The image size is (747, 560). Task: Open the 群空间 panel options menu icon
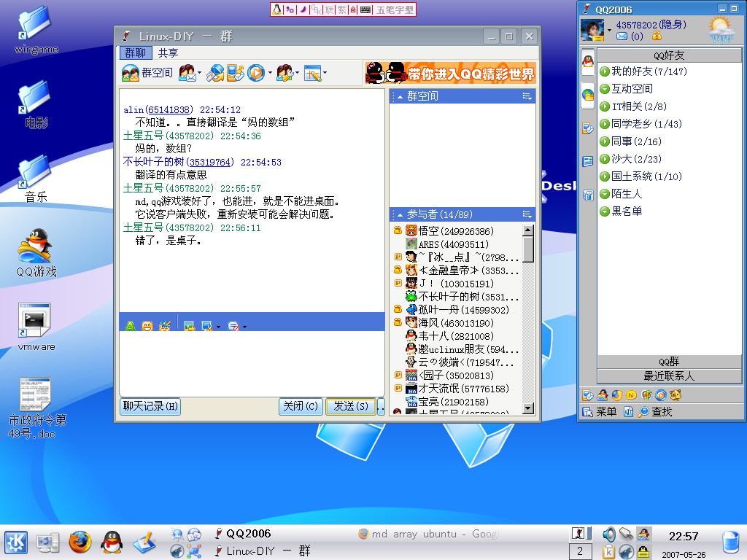[527, 96]
